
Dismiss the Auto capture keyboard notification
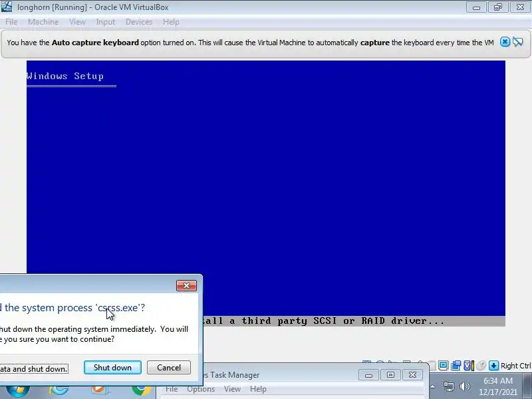coord(505,42)
